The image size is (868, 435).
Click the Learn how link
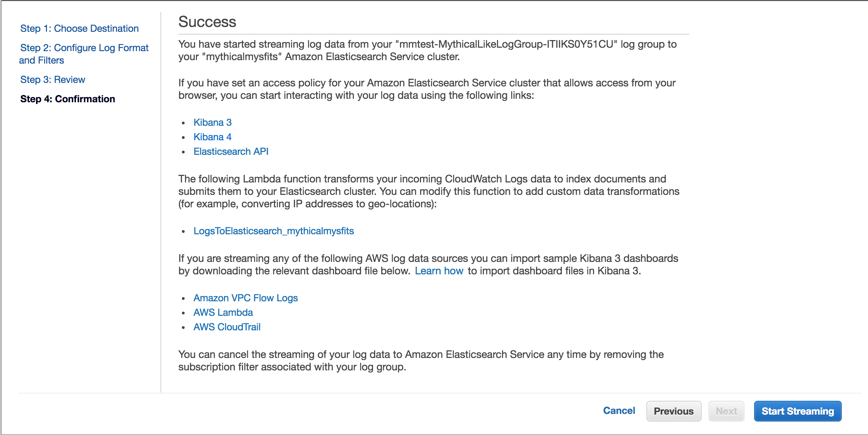pyautogui.click(x=439, y=271)
